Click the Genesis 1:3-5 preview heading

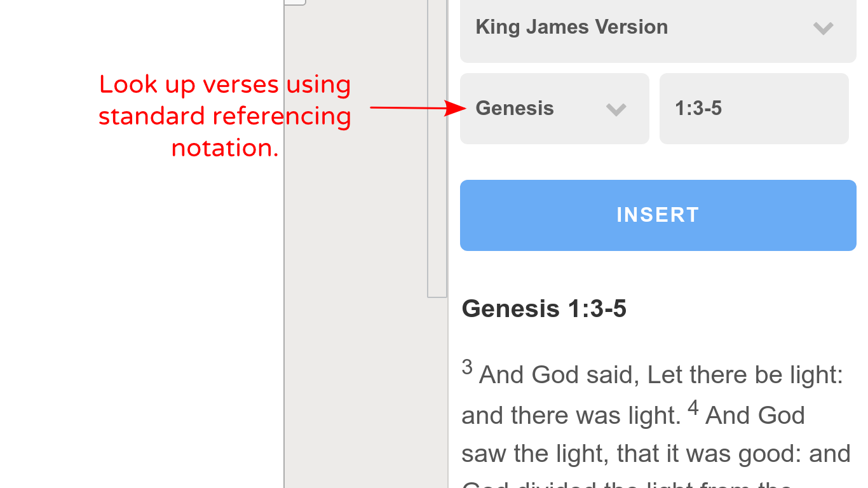pyautogui.click(x=544, y=309)
